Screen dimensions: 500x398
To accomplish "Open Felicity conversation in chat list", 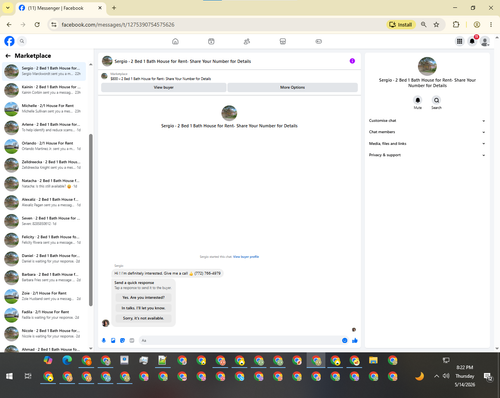I will coord(44,240).
